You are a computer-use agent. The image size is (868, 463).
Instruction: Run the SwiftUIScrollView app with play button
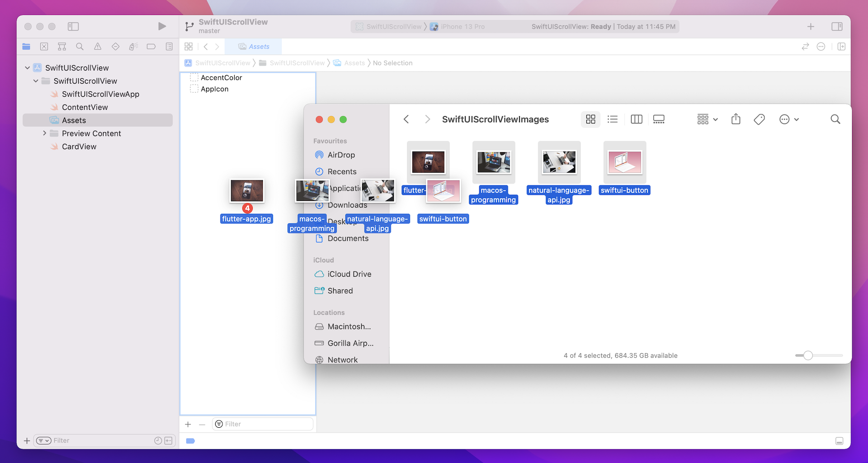coord(162,26)
